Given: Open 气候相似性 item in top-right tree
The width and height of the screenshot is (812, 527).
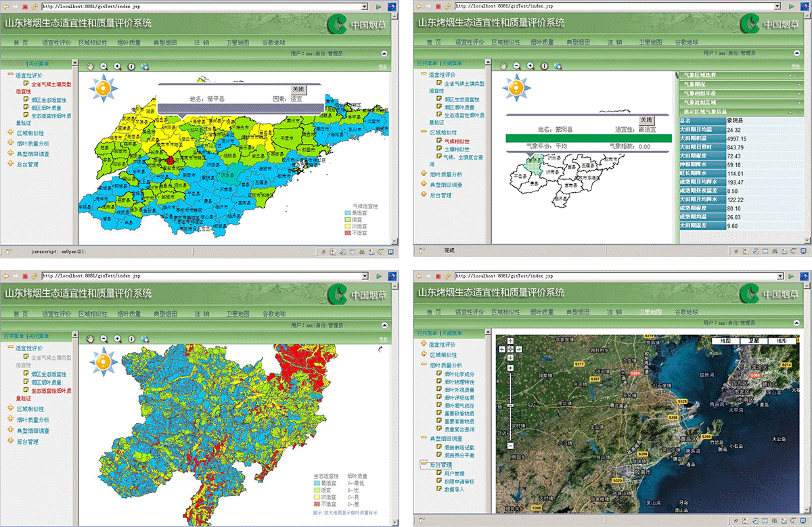Looking at the screenshot, I should coord(457,141).
